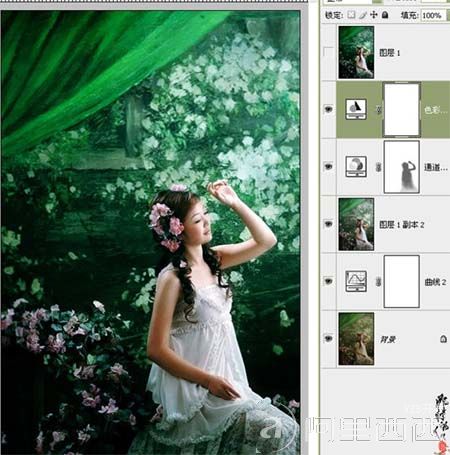Click the 背景 layer name
This screenshot has width=450, height=455.
tap(388, 339)
